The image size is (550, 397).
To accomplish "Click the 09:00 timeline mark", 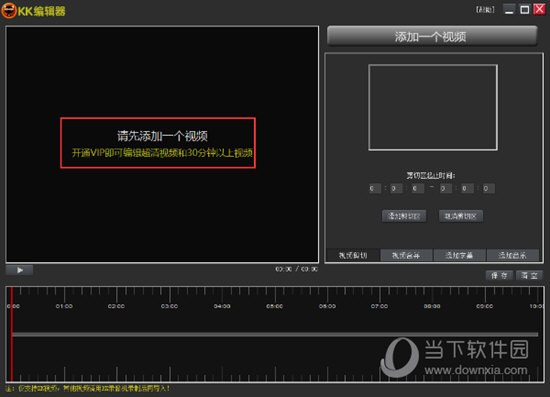I will pos(485,306).
